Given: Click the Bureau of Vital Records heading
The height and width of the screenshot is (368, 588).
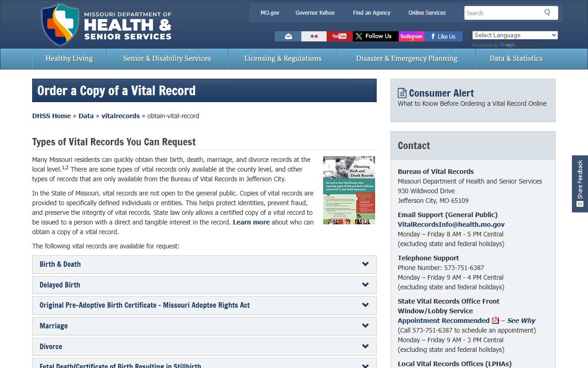Looking at the screenshot, I should point(436,172).
